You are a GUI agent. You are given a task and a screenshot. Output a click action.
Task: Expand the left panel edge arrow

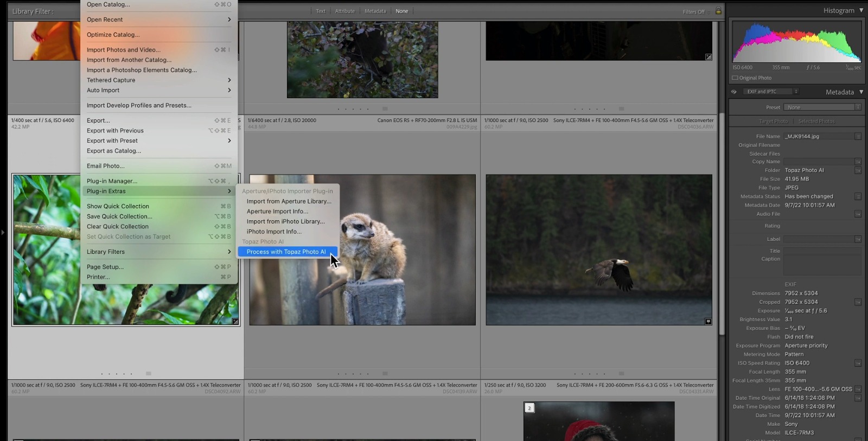3,232
